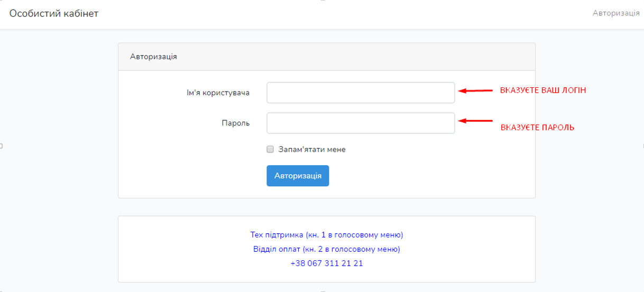This screenshot has width=644, height=292.
Task: Select the Тех підтримка text line
Action: point(327,234)
